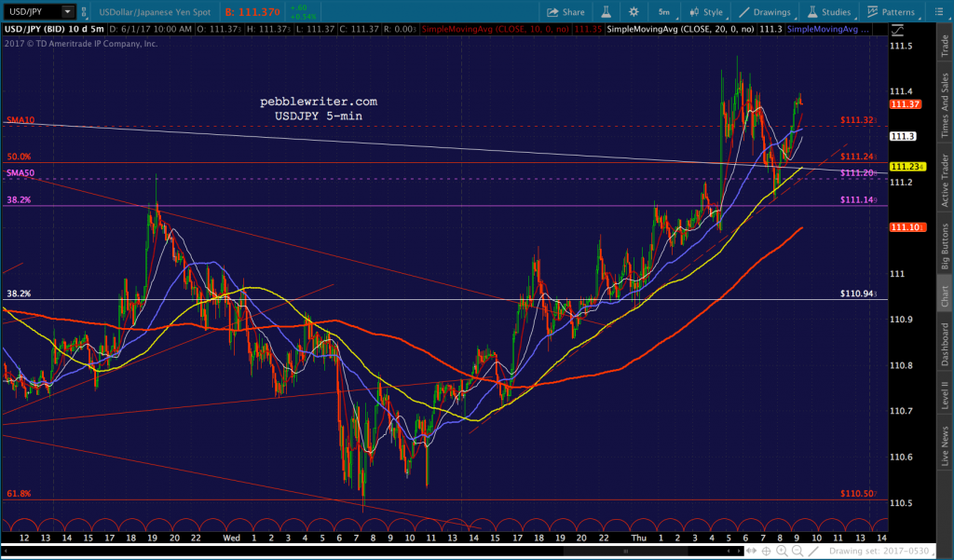Click the Thu date label on time axis
Screen dimensions: 954x560
pyautogui.click(x=639, y=538)
